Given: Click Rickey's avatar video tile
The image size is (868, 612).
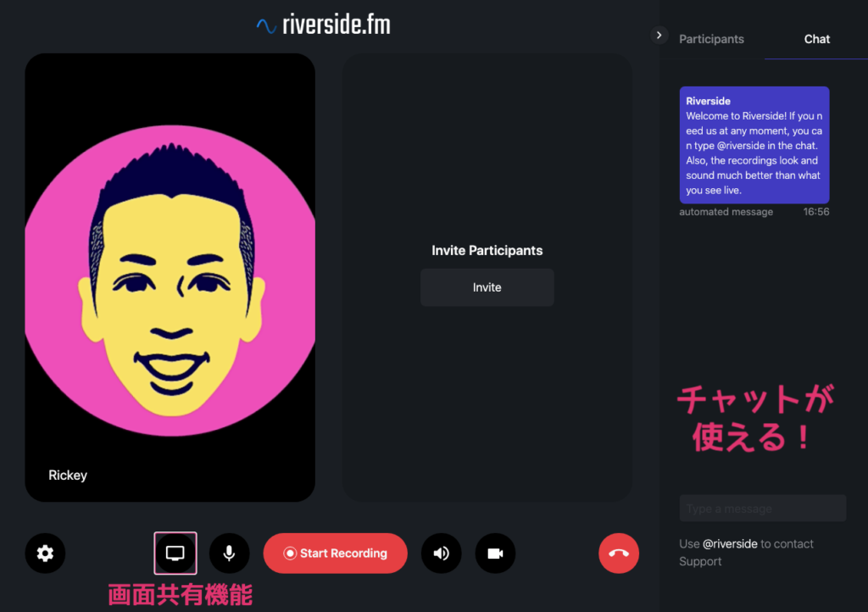Looking at the screenshot, I should pyautogui.click(x=170, y=278).
